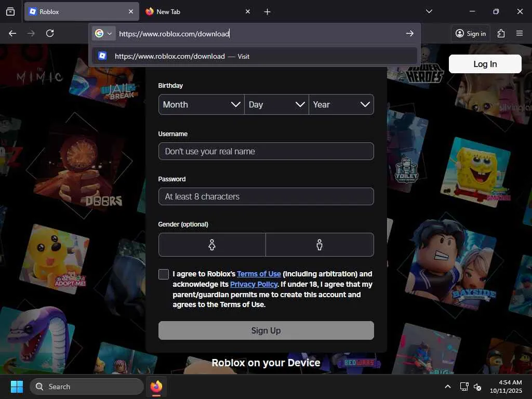Viewport: 532px width, 399px height.
Task: Go back to the previous page
Action: pyautogui.click(x=12, y=33)
